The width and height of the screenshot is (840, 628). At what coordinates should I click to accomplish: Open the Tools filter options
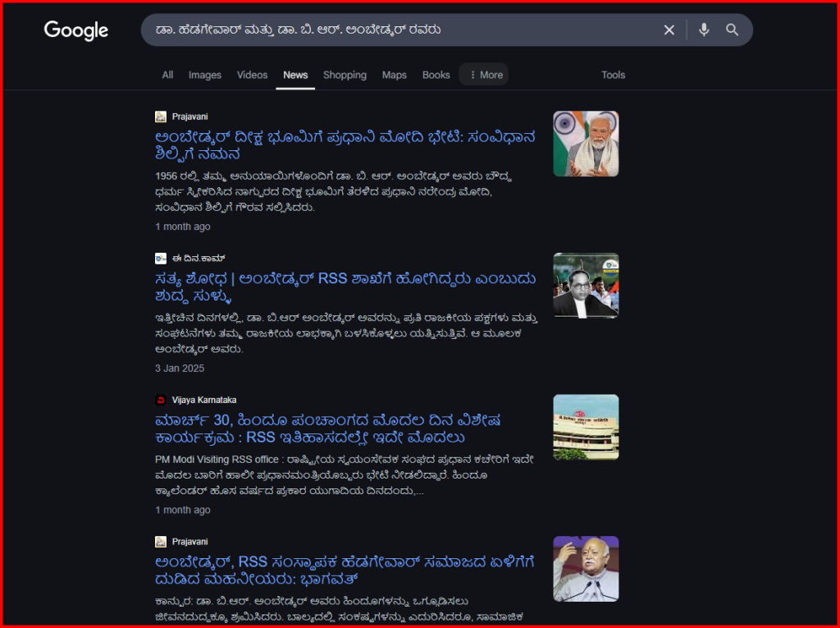click(x=613, y=75)
